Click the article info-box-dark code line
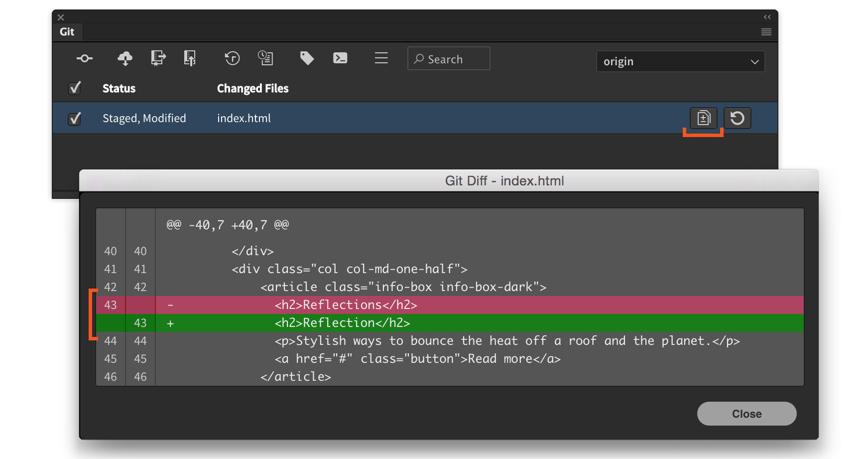 tap(450, 287)
